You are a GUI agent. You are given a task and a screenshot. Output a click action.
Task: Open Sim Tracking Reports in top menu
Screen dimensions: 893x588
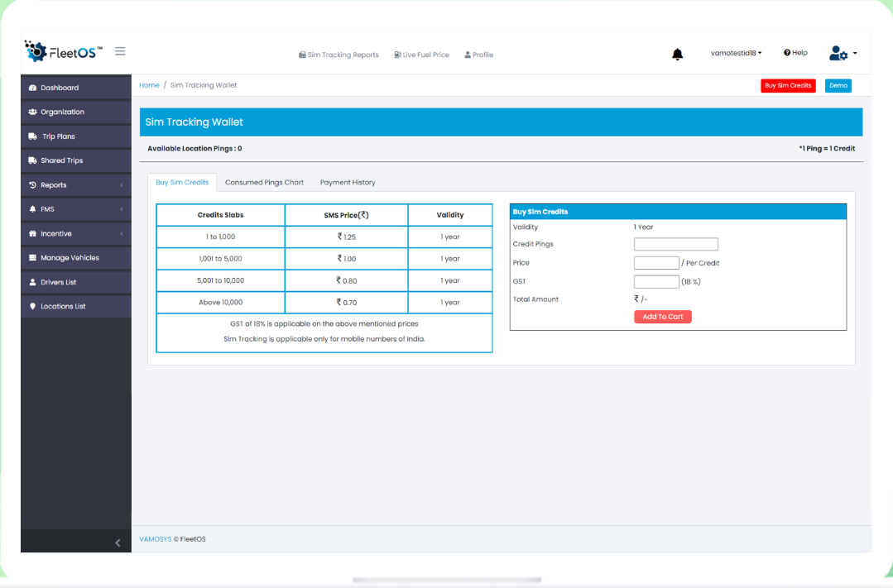point(338,55)
